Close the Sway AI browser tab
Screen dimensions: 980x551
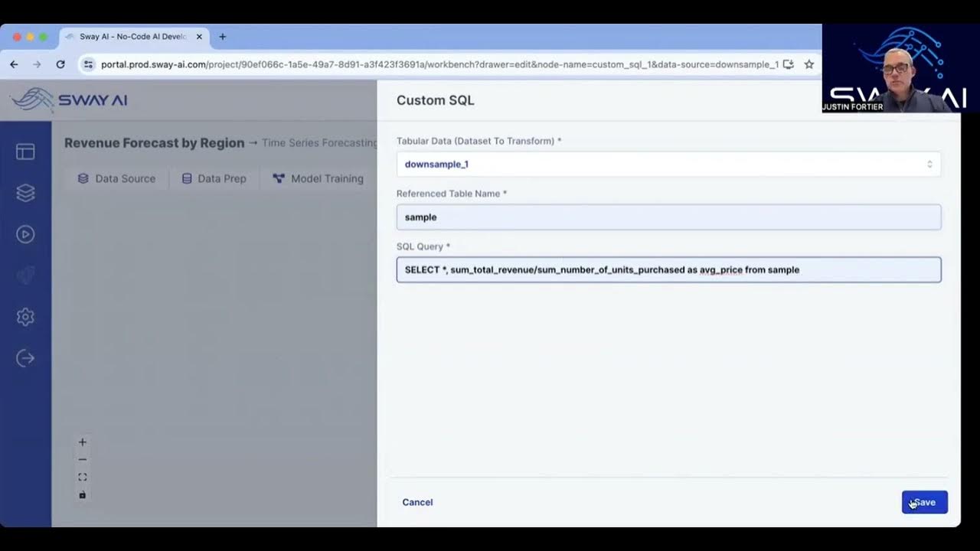click(199, 37)
